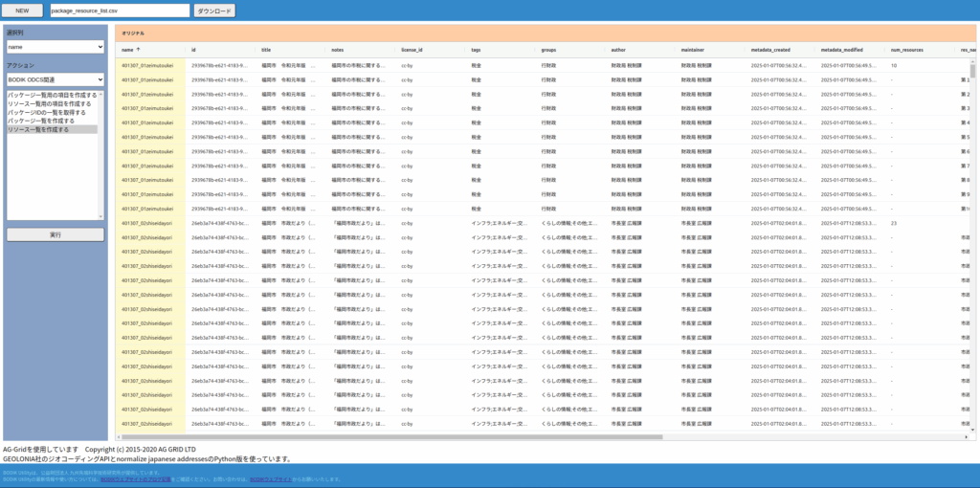The image size is (980, 488).
Task: Sort by num_resources column header
Action: coord(906,49)
